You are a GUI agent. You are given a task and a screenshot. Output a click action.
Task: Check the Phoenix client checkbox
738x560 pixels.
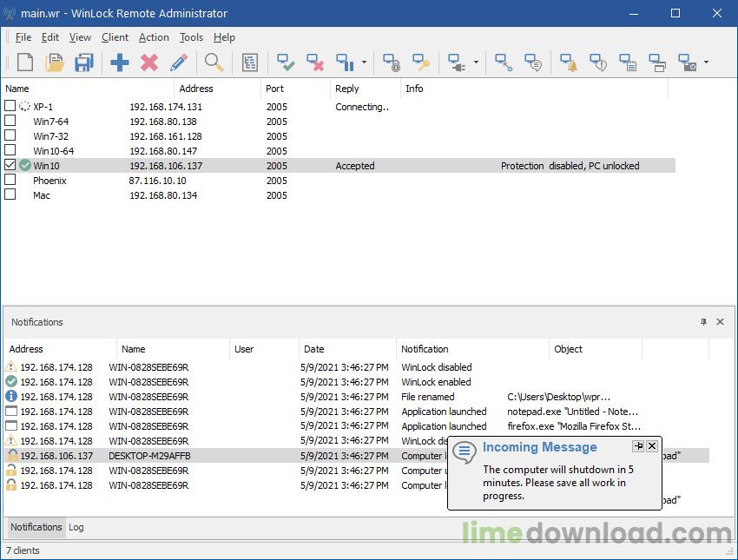tap(10, 180)
